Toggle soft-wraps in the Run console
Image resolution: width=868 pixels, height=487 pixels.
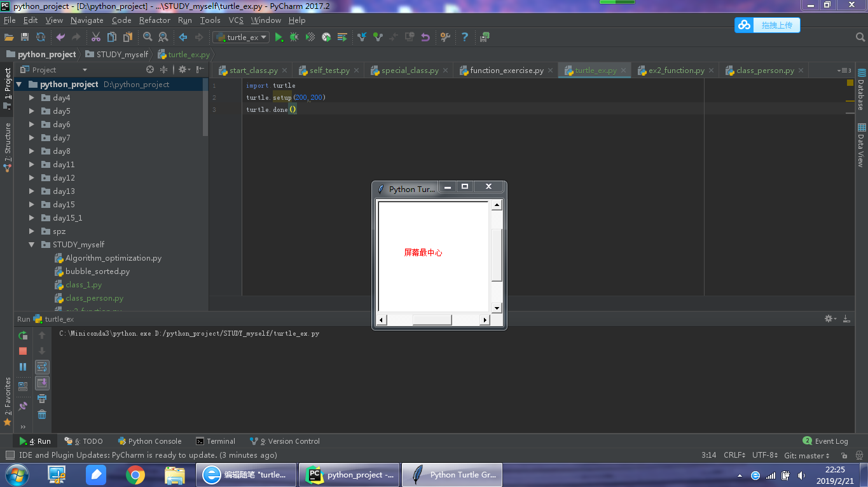click(x=42, y=367)
